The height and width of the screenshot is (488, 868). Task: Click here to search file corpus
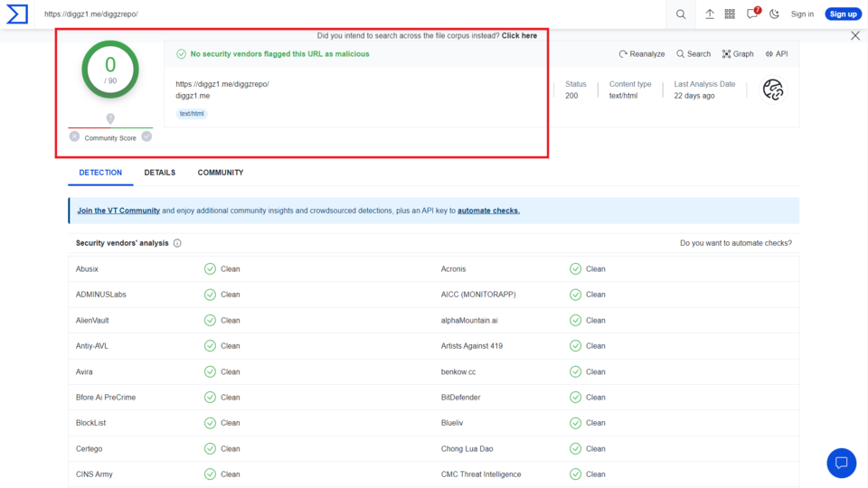[x=519, y=35]
